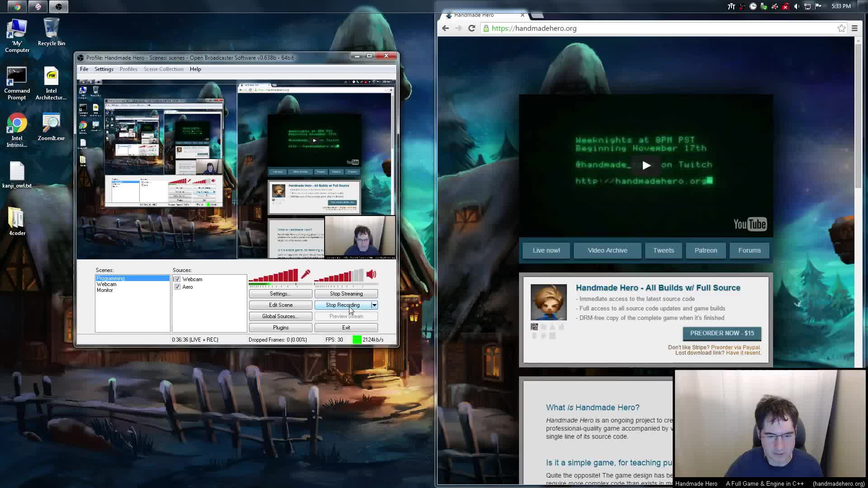868x488 pixels.
Task: Open the Profiles menu in OBS
Action: [x=128, y=69]
